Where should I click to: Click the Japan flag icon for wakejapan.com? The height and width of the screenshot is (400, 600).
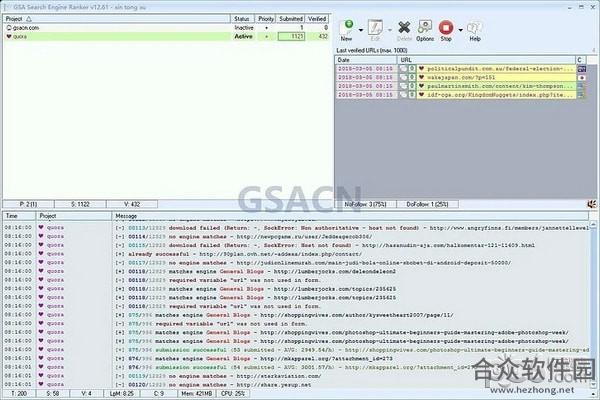pos(582,78)
